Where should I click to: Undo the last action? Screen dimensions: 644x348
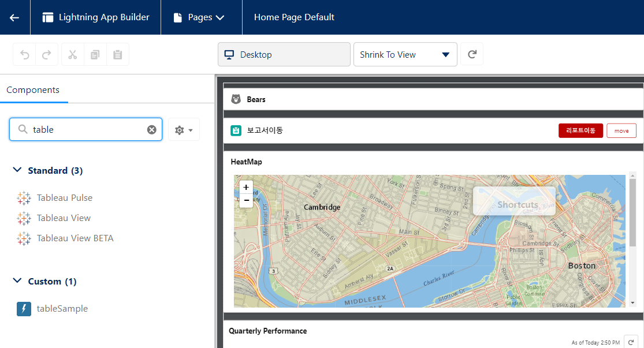coord(25,55)
